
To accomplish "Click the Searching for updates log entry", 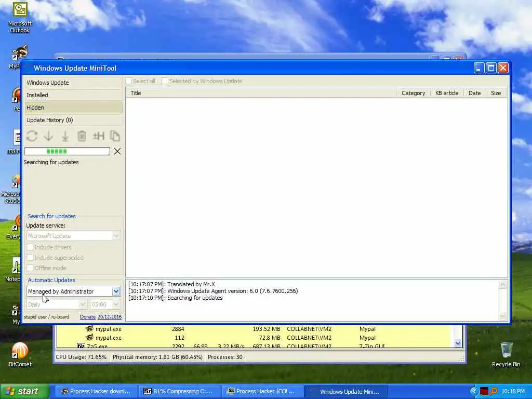I will coord(176,298).
